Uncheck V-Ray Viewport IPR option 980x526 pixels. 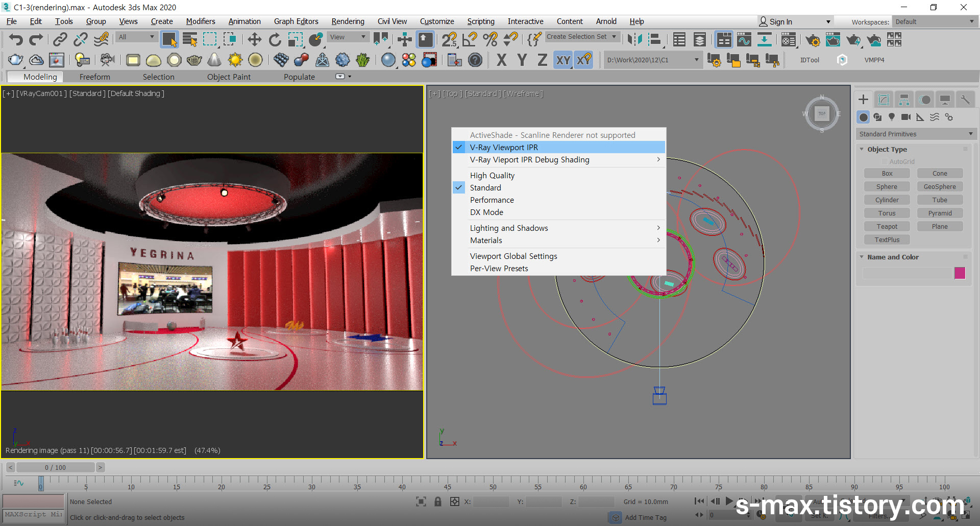(503, 147)
